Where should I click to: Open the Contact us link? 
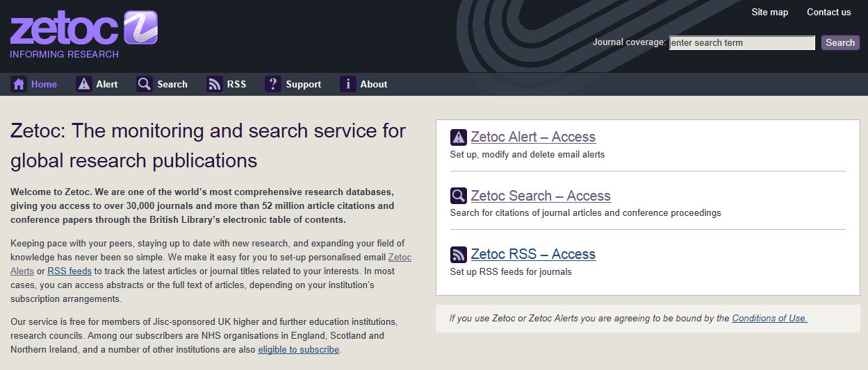coord(828,12)
